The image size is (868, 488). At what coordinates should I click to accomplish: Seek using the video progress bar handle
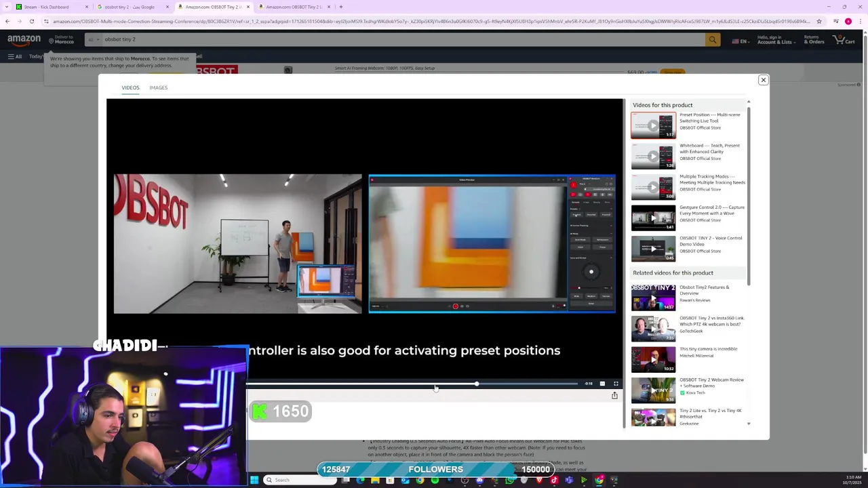477,384
